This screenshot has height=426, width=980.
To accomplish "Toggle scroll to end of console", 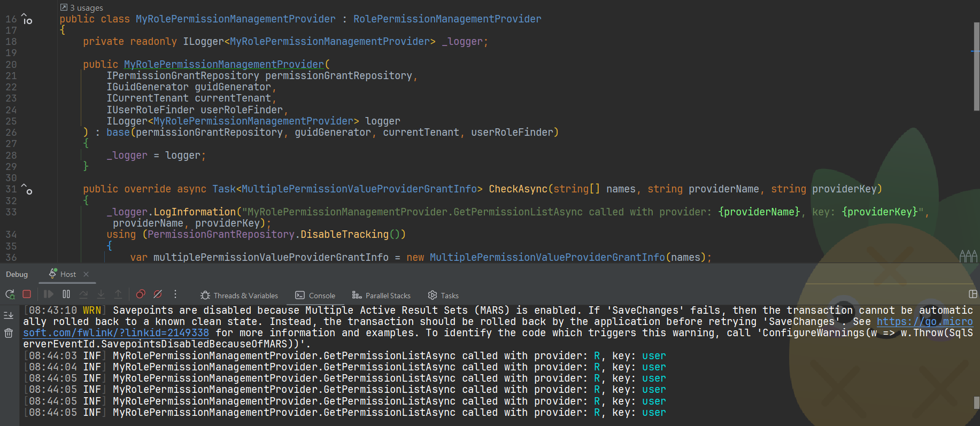I will coord(9,315).
